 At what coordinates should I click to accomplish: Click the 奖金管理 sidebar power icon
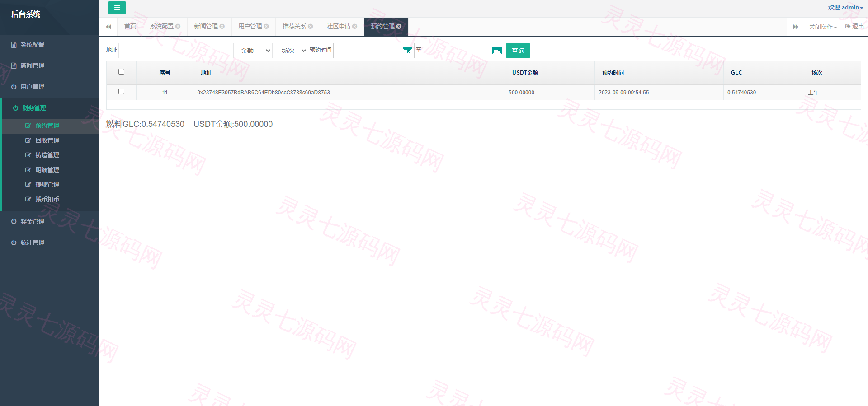pos(14,221)
